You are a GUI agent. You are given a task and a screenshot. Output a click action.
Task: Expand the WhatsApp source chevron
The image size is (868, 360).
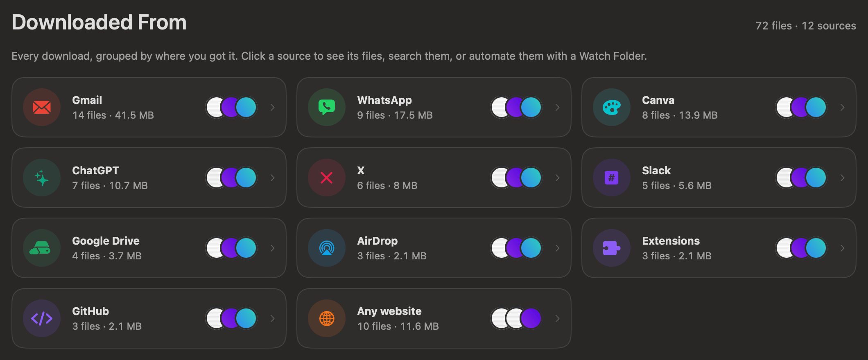pos(558,107)
